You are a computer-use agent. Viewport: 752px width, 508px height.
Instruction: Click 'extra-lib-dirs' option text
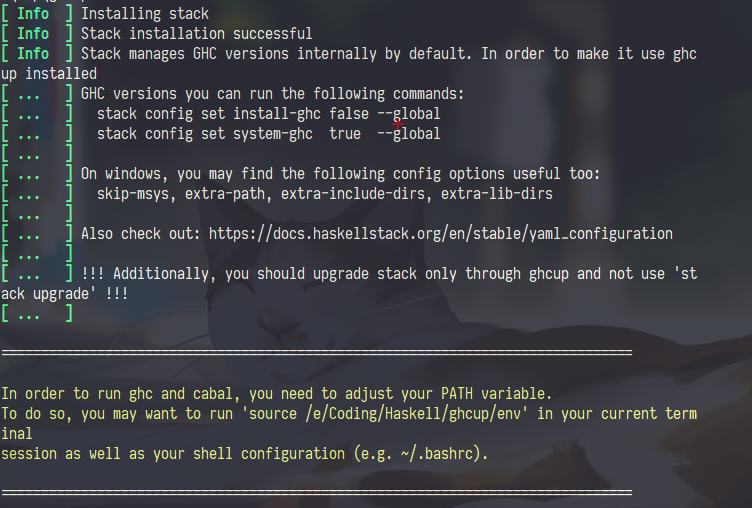pos(497,194)
